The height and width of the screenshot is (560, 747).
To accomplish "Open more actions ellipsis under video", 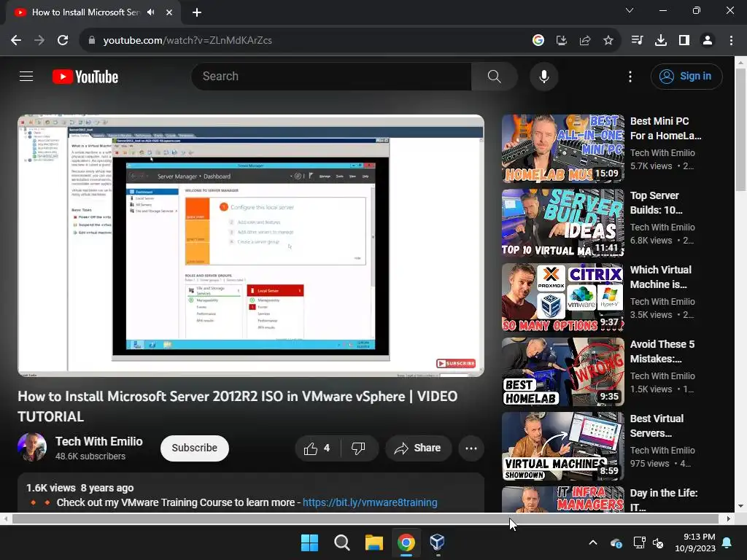I will pos(471,448).
